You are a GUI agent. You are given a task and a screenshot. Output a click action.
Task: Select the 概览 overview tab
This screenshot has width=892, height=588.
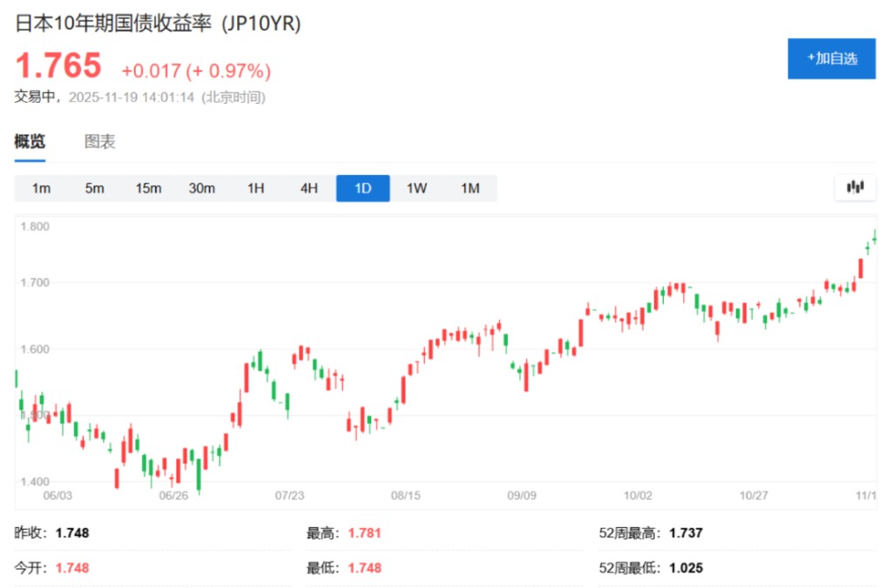pyautogui.click(x=30, y=142)
